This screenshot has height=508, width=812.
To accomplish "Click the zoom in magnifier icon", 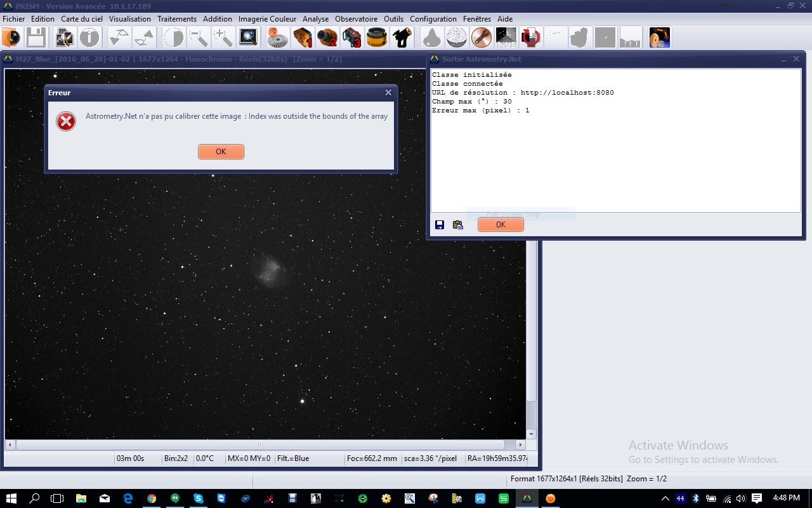I will 223,38.
